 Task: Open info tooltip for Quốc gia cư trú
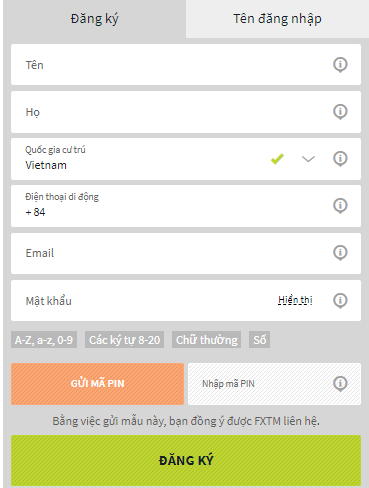click(x=340, y=158)
